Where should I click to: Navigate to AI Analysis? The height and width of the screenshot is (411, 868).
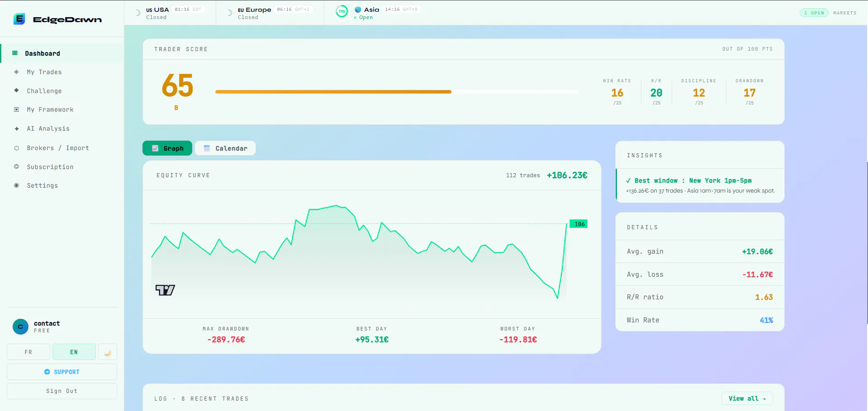tap(62, 128)
